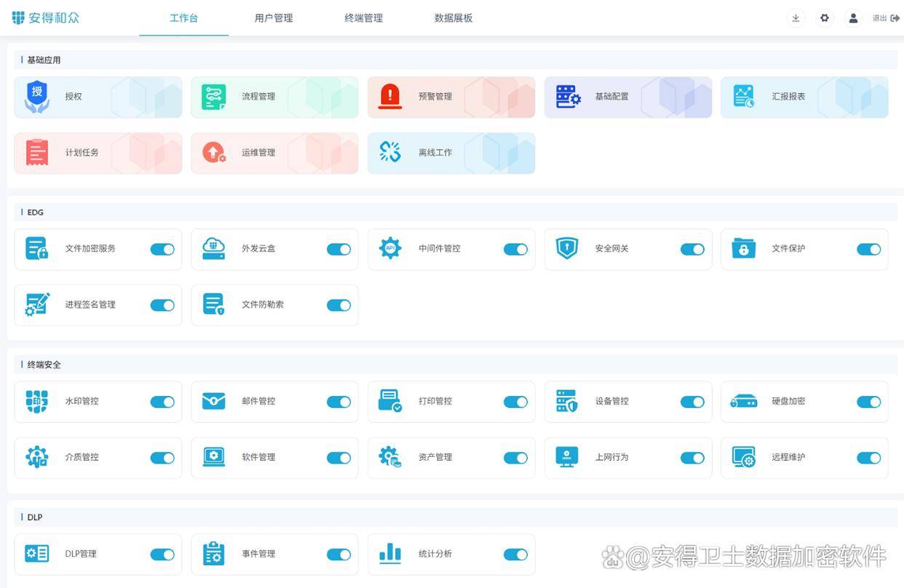
Task: Click the 离线工作 broken link icon
Action: [x=390, y=152]
